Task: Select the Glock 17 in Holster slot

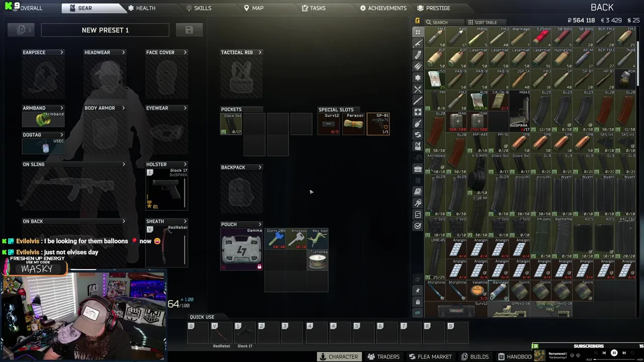Action: point(167,189)
